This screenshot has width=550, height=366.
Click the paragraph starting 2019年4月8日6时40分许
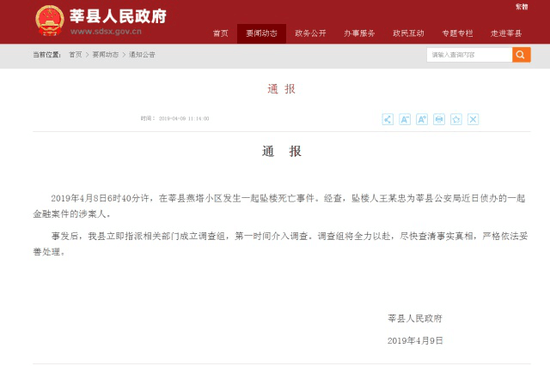tap(280, 206)
